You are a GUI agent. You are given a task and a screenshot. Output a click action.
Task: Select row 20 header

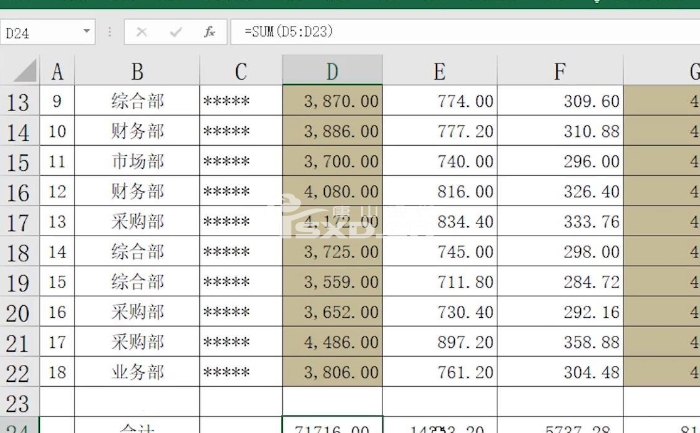[19, 312]
